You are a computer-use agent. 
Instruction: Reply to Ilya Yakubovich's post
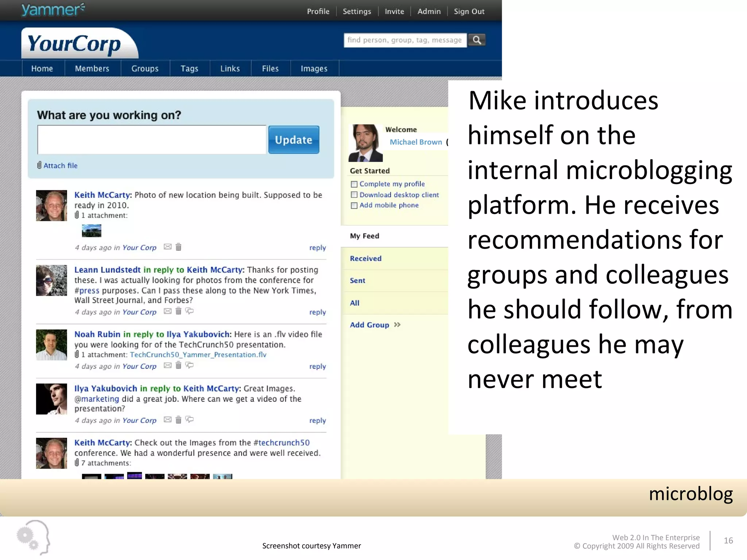[x=318, y=420]
